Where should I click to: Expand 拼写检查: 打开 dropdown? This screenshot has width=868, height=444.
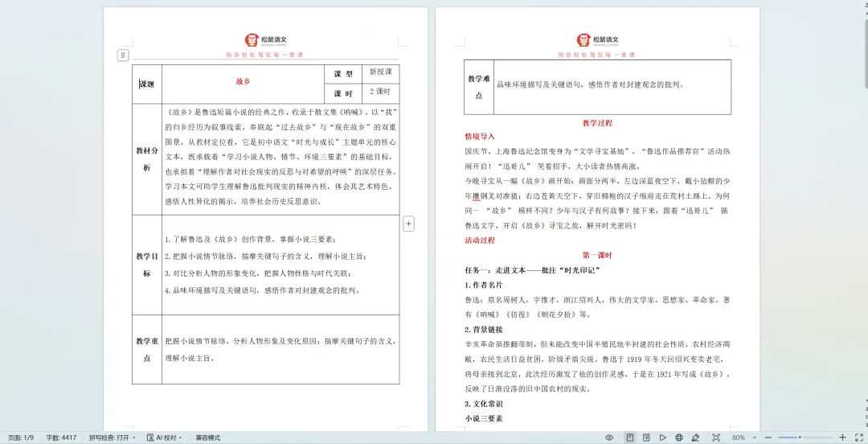pos(113,438)
